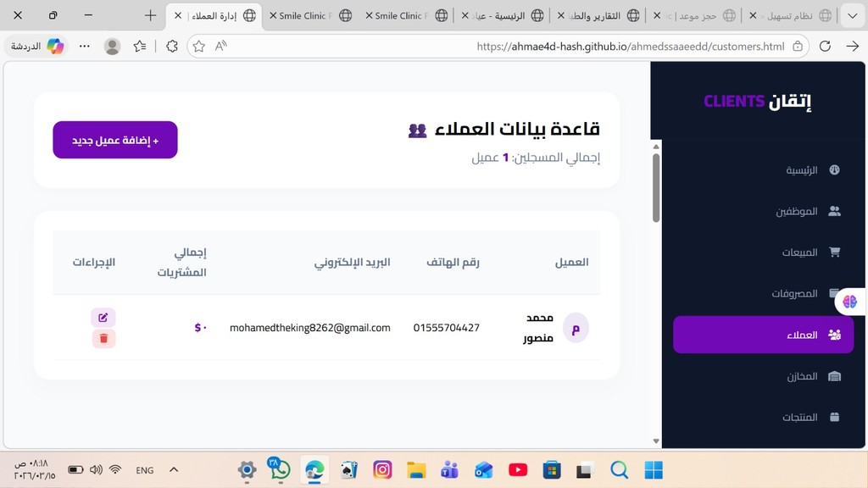Click the browser profile avatar
This screenshot has height=488, width=868.
click(x=113, y=46)
